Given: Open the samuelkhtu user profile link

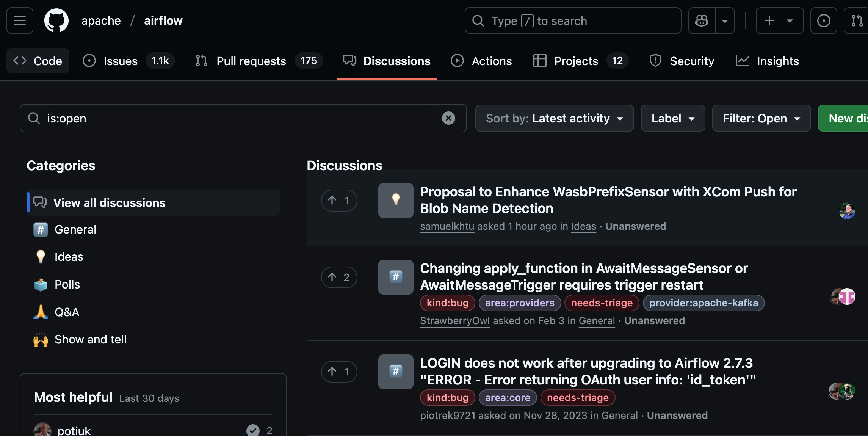Looking at the screenshot, I should [x=447, y=226].
